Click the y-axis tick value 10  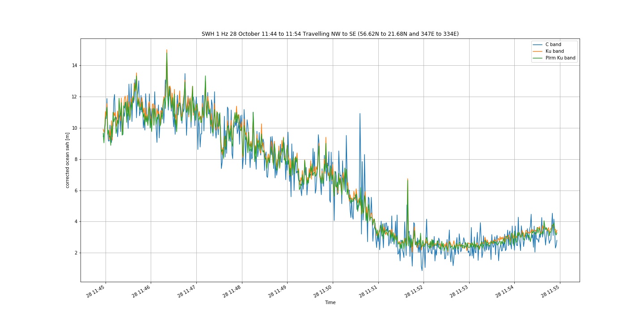click(74, 128)
